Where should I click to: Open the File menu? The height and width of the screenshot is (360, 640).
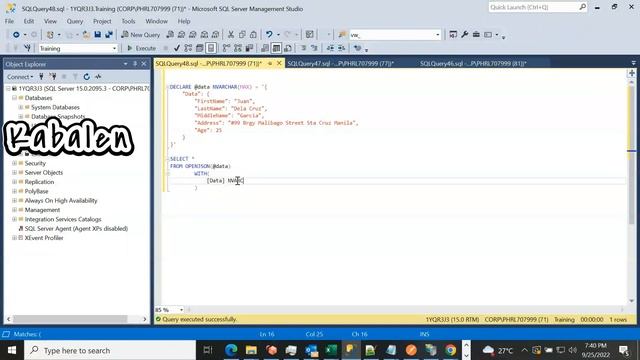[9, 21]
